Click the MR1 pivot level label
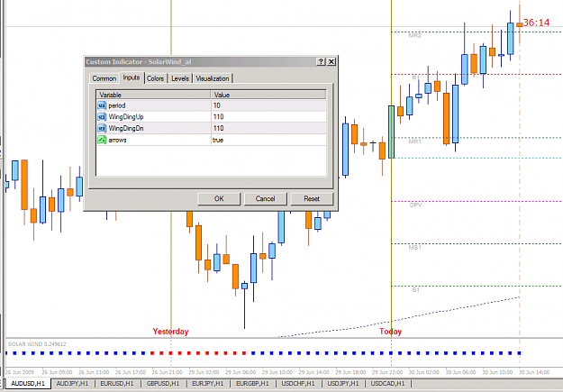563x392 pixels. (414, 141)
